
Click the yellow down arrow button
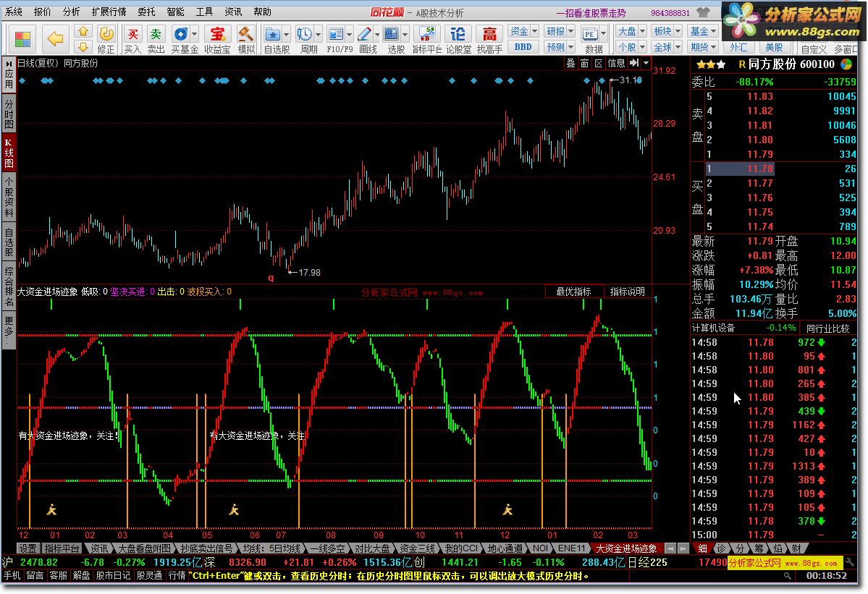(x=83, y=46)
